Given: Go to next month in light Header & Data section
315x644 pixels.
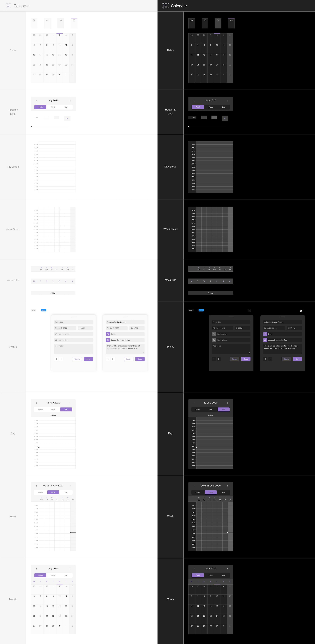Looking at the screenshot, I should pos(70,101).
